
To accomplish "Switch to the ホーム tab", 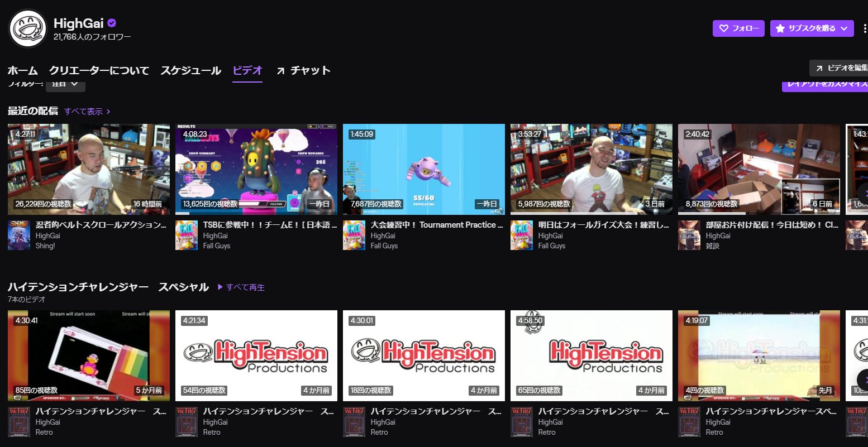I will pos(22,70).
